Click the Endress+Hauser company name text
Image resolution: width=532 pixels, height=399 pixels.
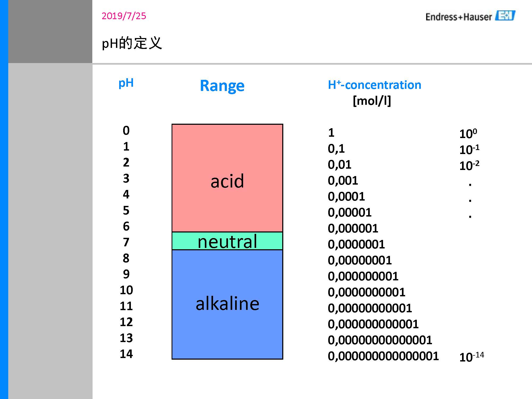point(459,17)
